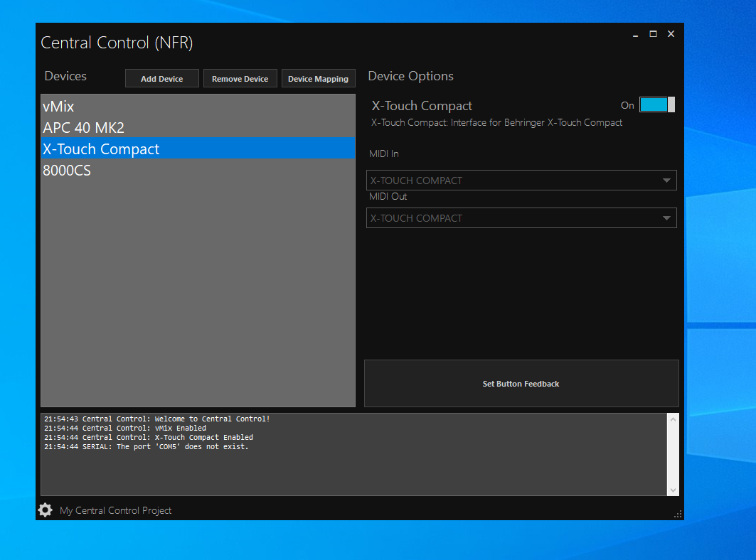The width and height of the screenshot is (756, 560).
Task: Click the Remove Device button
Action: coord(240,79)
